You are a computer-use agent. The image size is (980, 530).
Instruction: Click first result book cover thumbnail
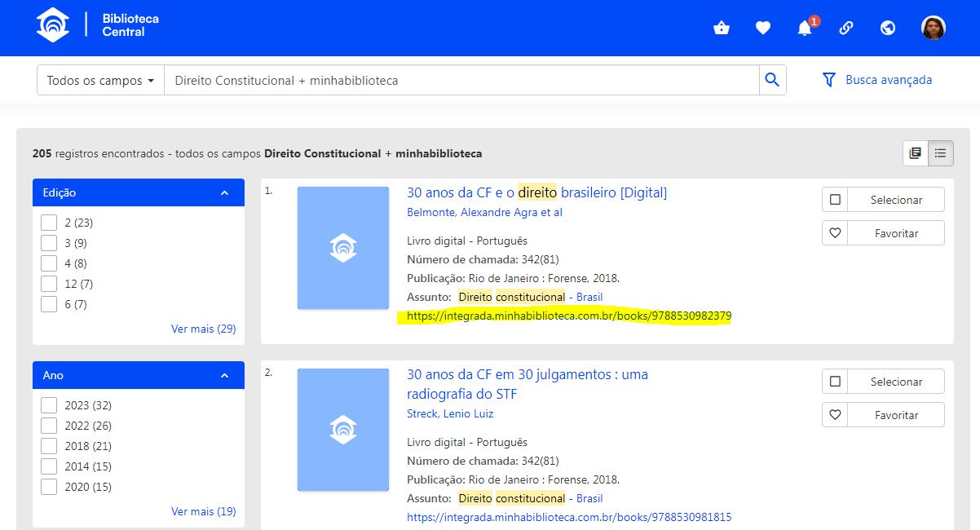[x=343, y=248]
